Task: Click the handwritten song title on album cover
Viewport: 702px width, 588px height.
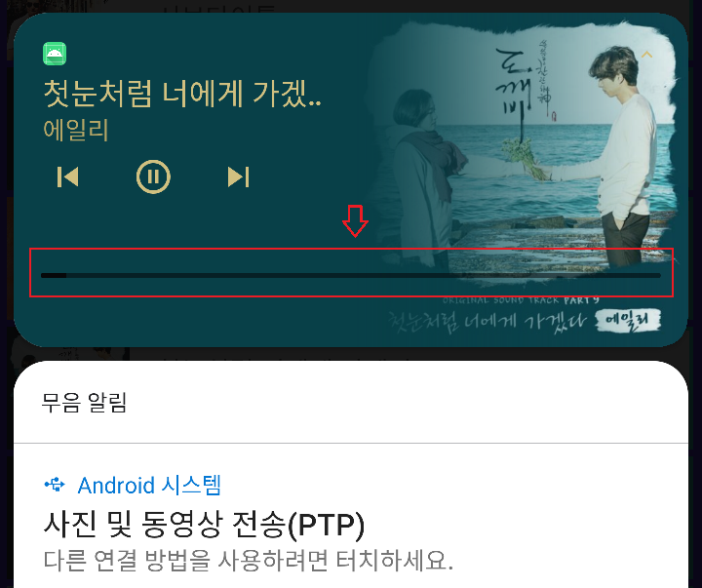Action: point(488,322)
